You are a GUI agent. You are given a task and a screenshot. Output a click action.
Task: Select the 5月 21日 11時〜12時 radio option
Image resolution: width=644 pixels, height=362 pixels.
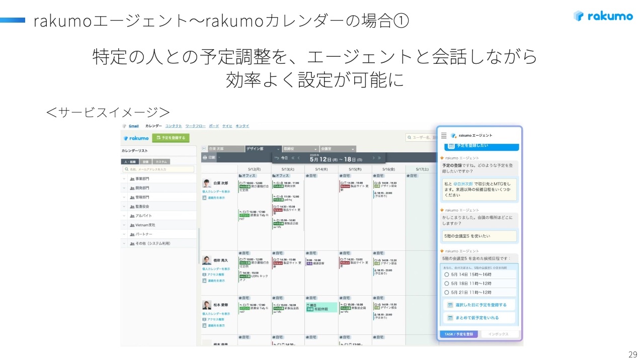pyautogui.click(x=446, y=292)
